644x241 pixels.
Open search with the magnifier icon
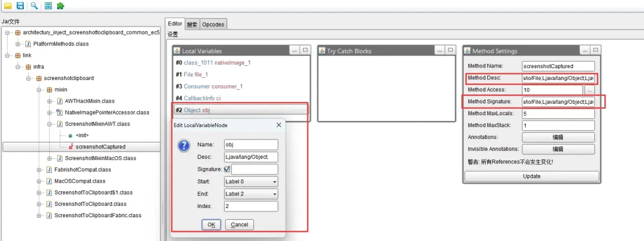tap(35, 6)
